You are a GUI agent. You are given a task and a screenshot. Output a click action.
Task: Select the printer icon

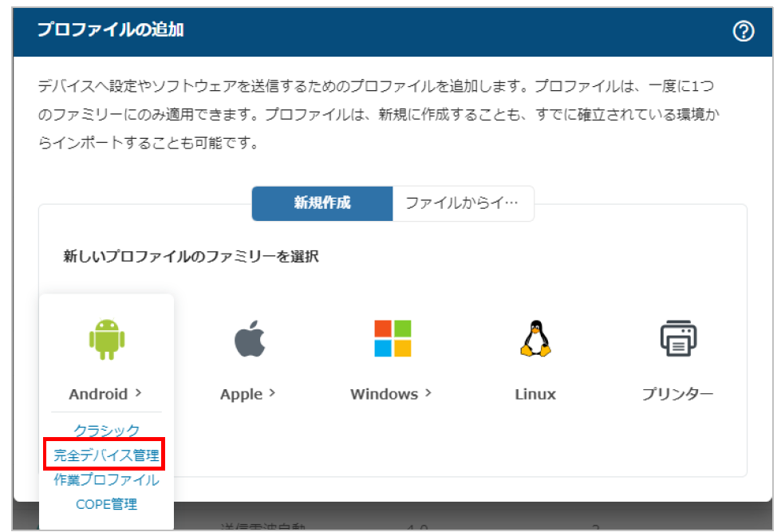tap(678, 338)
